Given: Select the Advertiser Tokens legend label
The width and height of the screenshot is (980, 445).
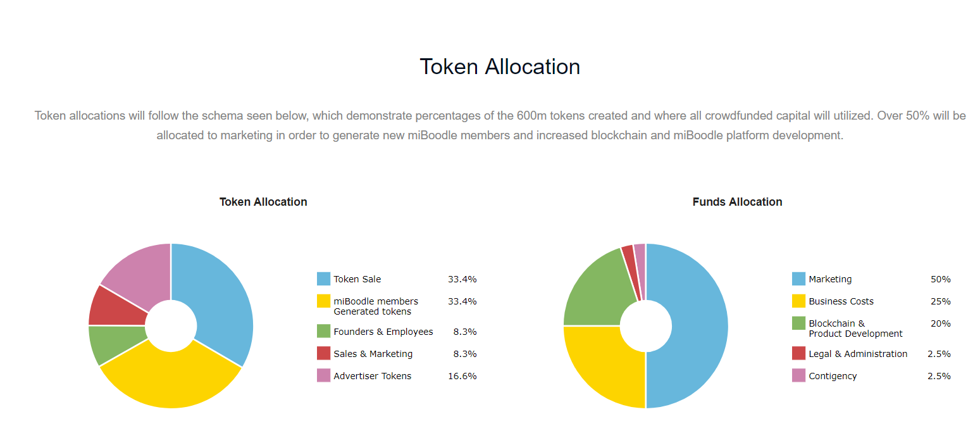Looking at the screenshot, I should 372,376.
